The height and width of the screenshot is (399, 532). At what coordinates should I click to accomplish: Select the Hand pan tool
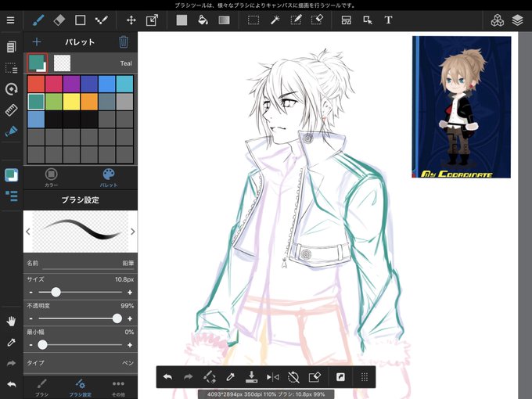tap(11, 321)
